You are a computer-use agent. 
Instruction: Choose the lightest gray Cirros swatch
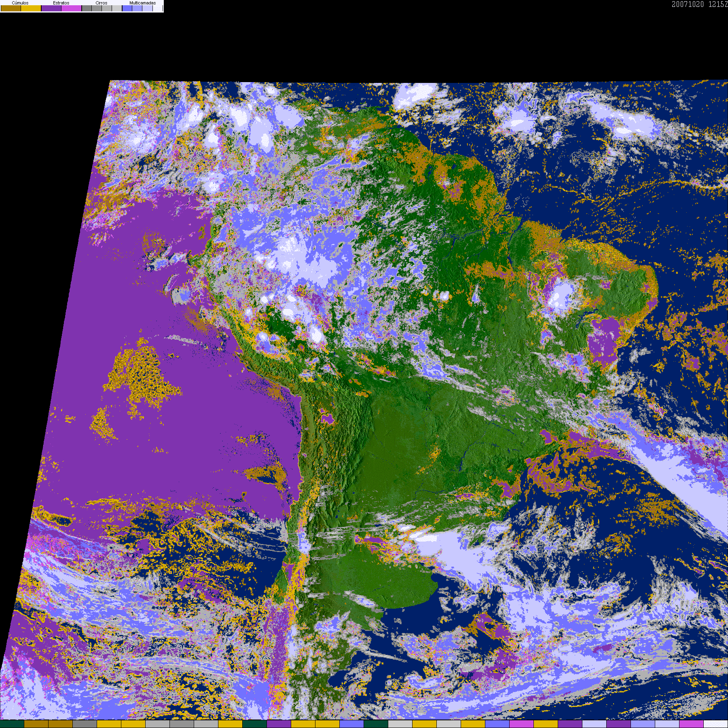pyautogui.click(x=117, y=8)
